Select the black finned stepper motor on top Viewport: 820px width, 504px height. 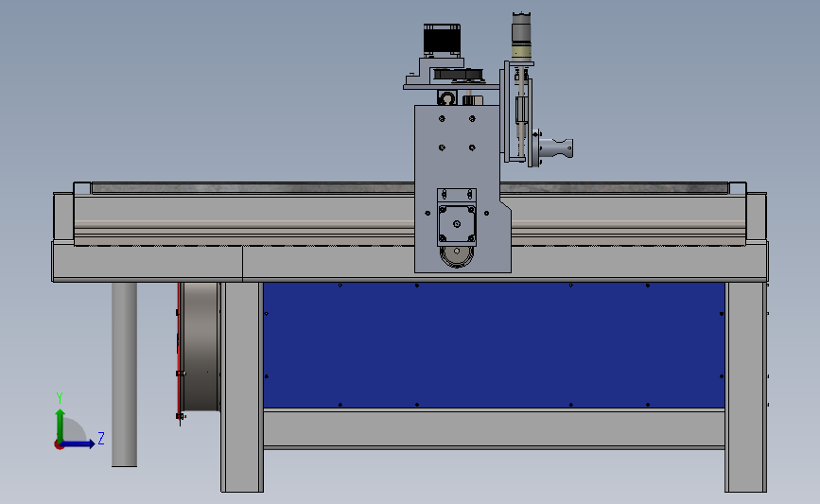pyautogui.click(x=442, y=39)
